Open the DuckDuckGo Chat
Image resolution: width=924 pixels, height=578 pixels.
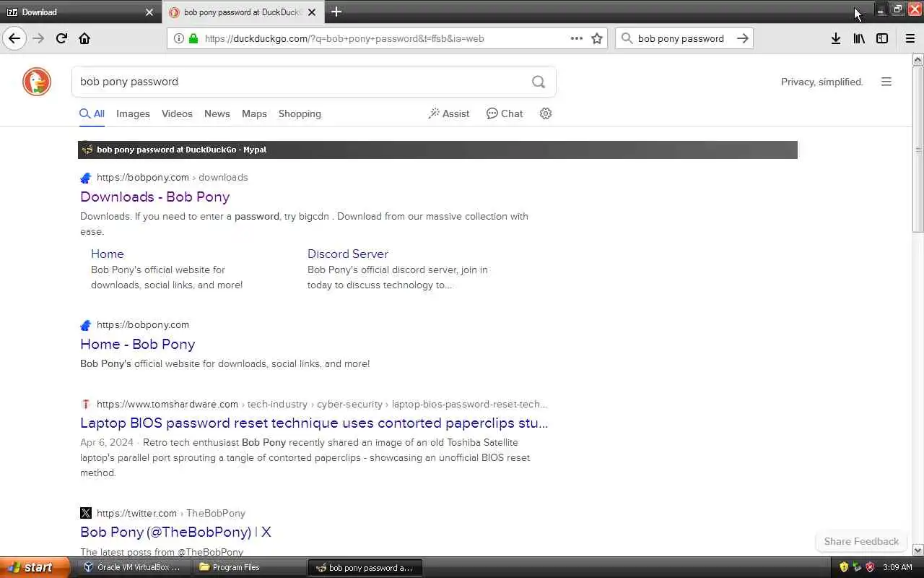pos(505,113)
